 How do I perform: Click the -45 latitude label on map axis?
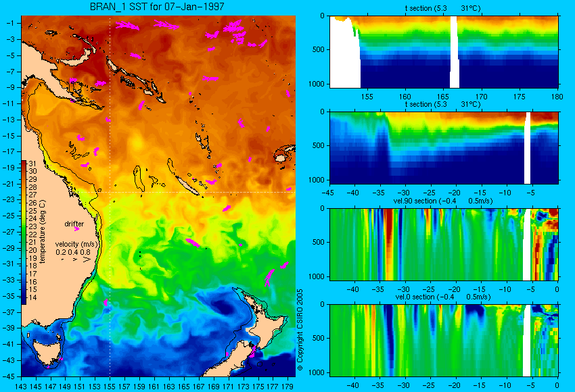[x=9, y=376]
